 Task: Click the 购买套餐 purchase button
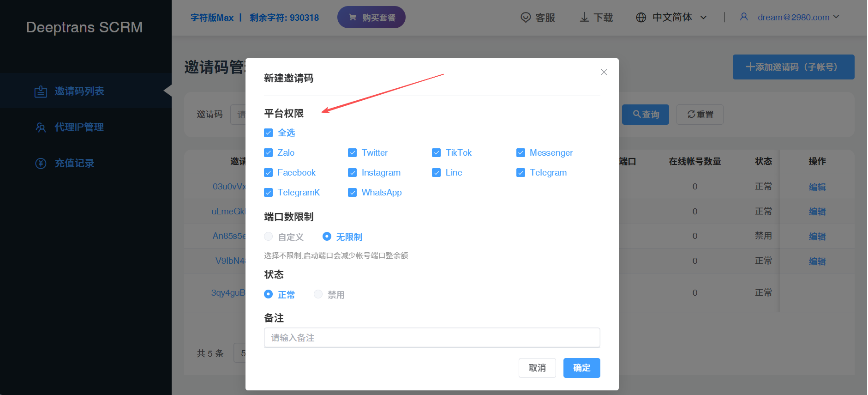coord(371,18)
